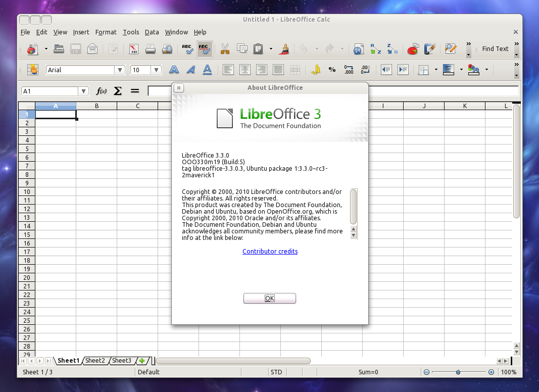
Task: Add Decimal Place icon
Action: 349,70
